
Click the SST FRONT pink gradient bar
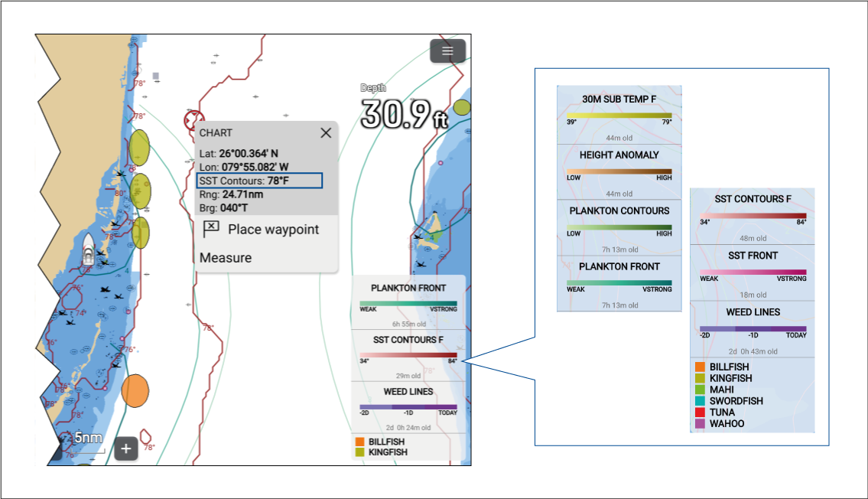(753, 272)
